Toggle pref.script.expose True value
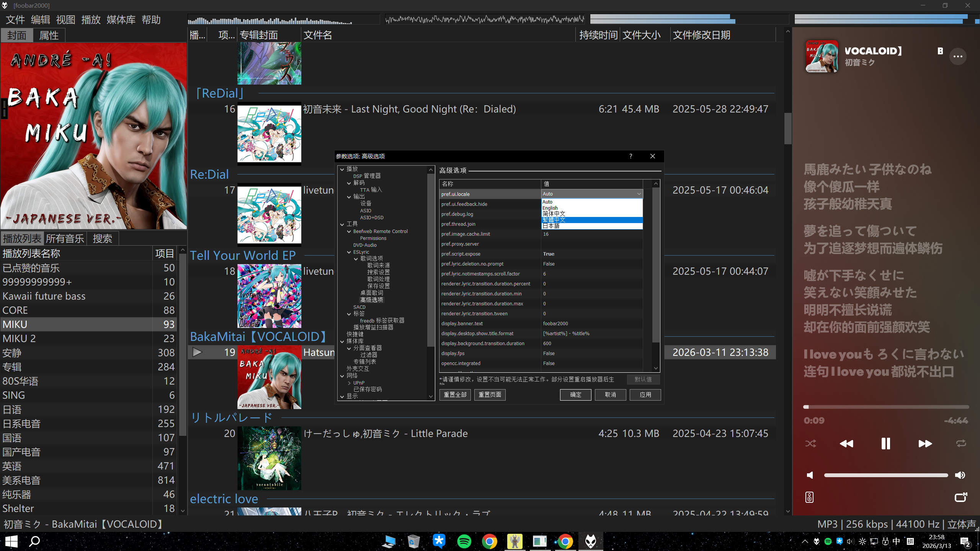The width and height of the screenshot is (980, 551). tap(549, 254)
